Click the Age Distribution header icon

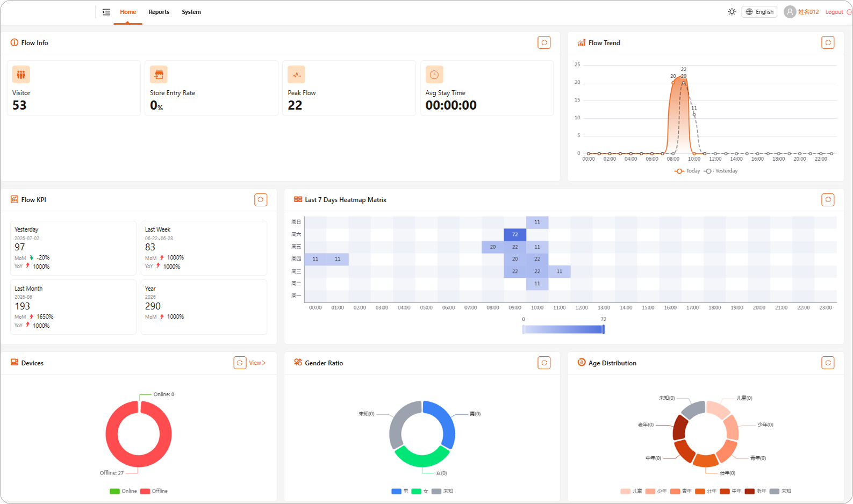(x=582, y=363)
